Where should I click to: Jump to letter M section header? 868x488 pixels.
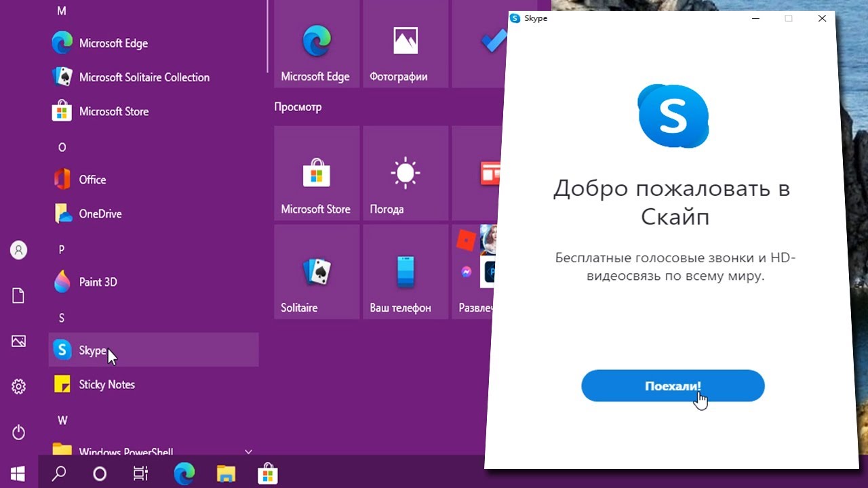click(x=62, y=11)
